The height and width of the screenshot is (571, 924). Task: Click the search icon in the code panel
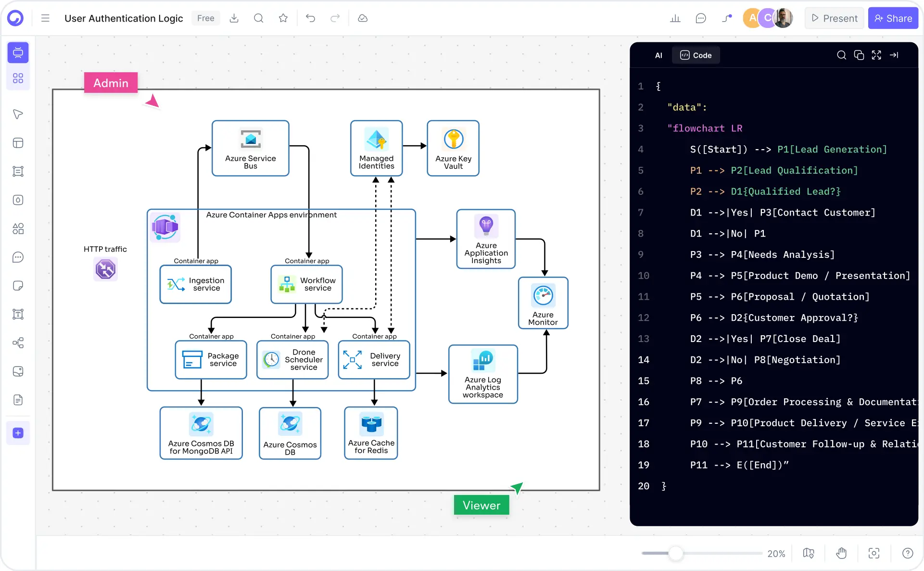(841, 55)
